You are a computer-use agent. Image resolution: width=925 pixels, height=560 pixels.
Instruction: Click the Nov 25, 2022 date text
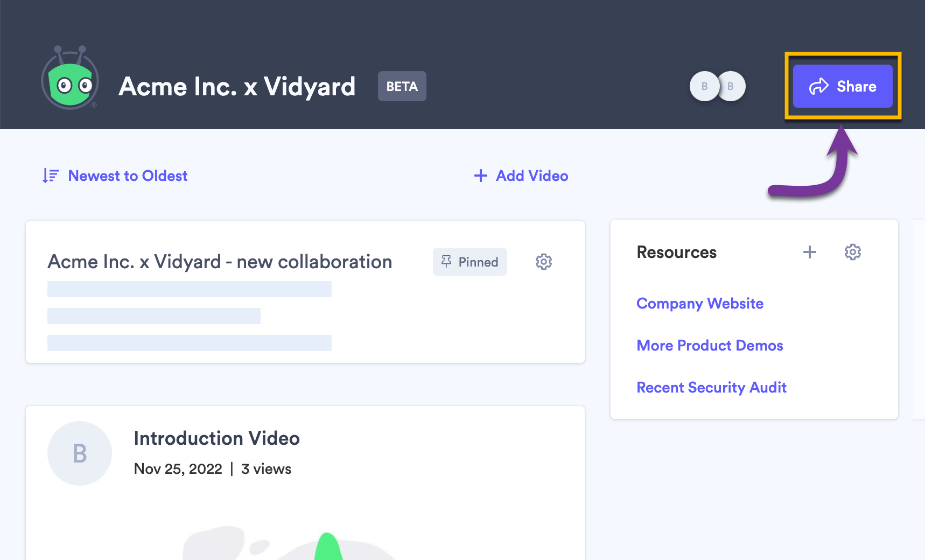tap(178, 469)
